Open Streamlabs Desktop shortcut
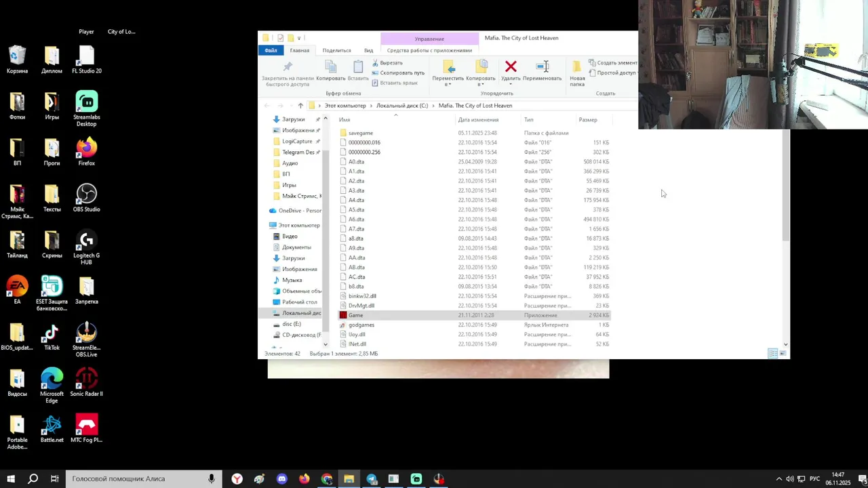Image resolution: width=868 pixels, height=488 pixels. pyautogui.click(x=86, y=109)
